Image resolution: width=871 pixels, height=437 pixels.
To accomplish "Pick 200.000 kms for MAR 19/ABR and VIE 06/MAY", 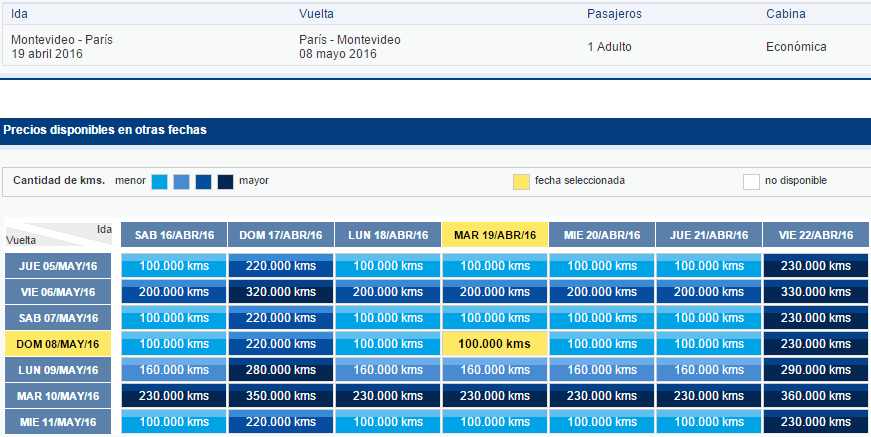I will 495,292.
